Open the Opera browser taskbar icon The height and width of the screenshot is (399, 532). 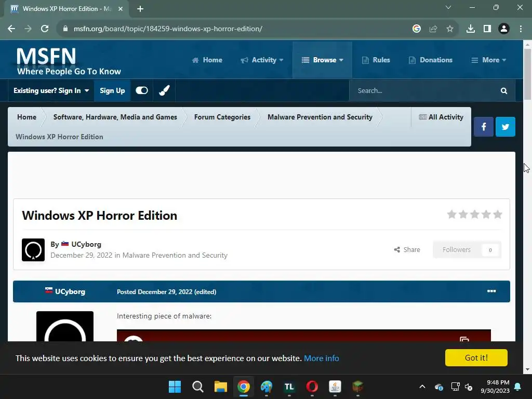pyautogui.click(x=312, y=387)
